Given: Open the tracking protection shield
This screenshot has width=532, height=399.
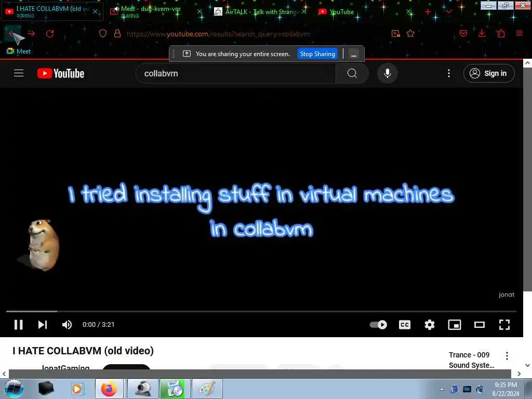Looking at the screenshot, I should (x=103, y=33).
